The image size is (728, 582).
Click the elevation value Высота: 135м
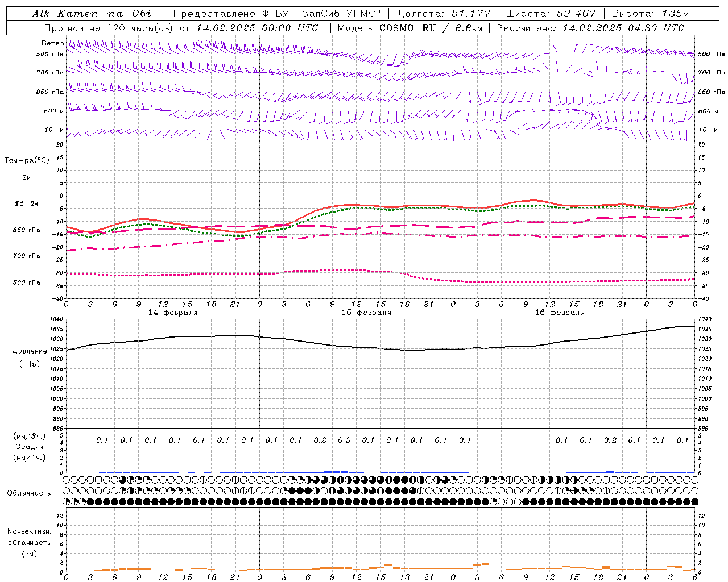(650, 14)
